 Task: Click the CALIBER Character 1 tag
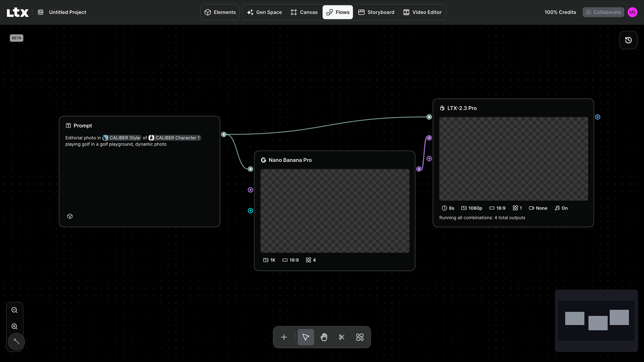pos(174,138)
